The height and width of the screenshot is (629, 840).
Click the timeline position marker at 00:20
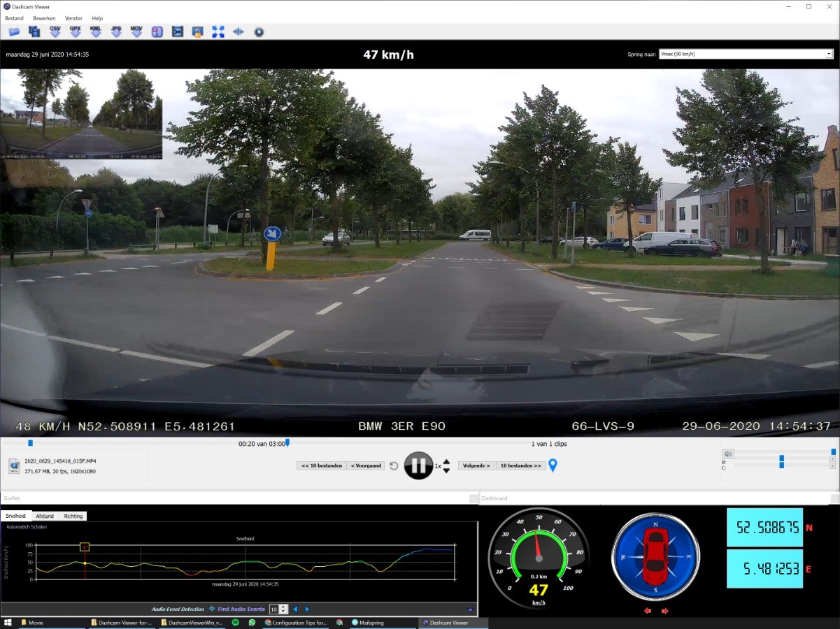tap(30, 443)
